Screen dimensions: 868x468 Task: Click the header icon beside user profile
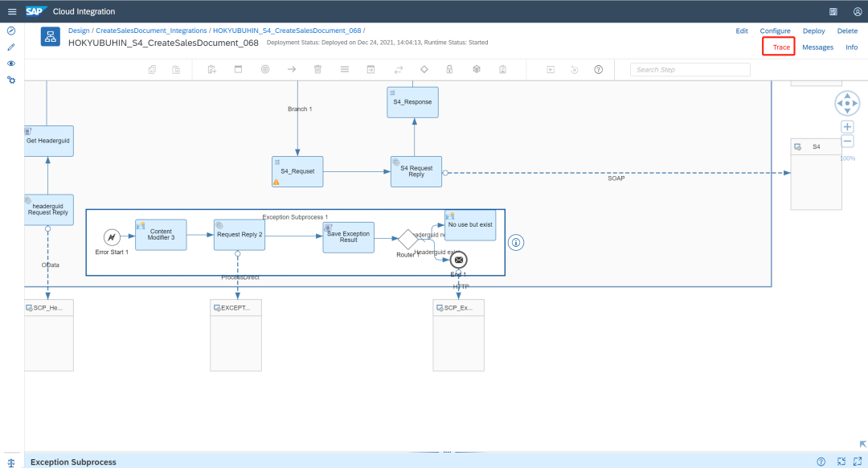(x=833, y=11)
